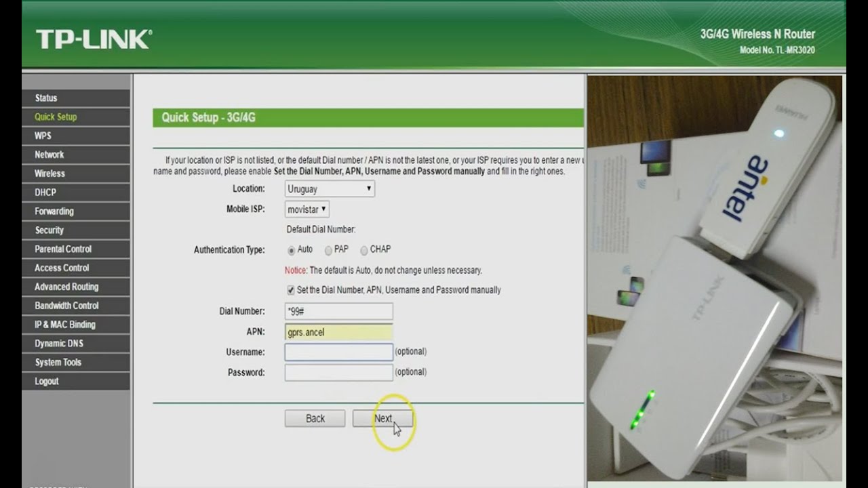
Task: Go to the WPS page
Action: [x=75, y=136]
